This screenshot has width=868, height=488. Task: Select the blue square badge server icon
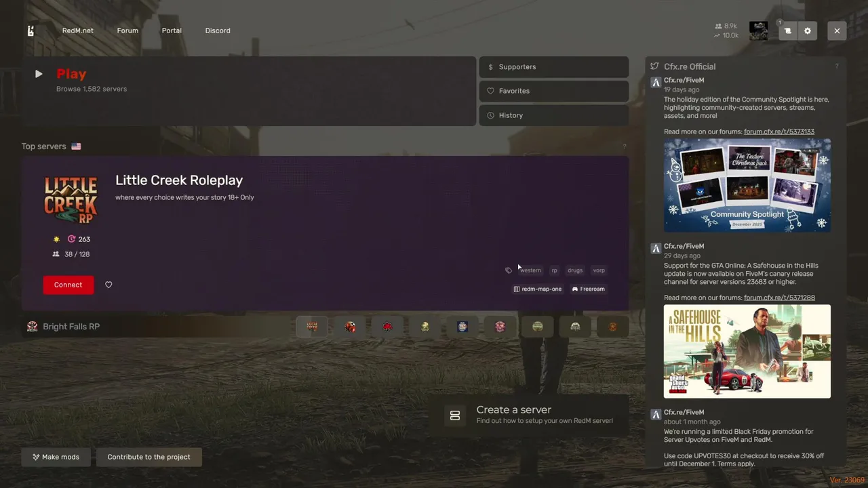462,327
